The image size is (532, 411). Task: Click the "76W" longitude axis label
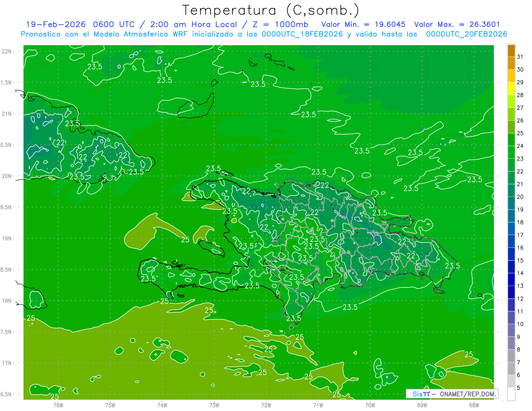(58, 405)
